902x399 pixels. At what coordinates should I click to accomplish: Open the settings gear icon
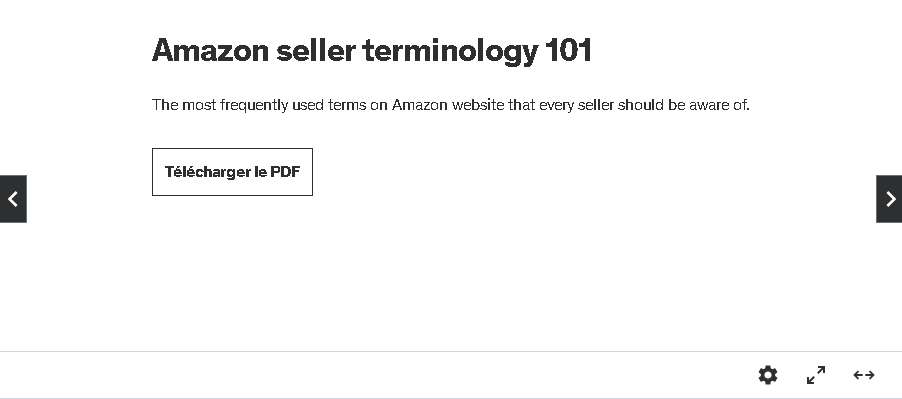coord(768,375)
